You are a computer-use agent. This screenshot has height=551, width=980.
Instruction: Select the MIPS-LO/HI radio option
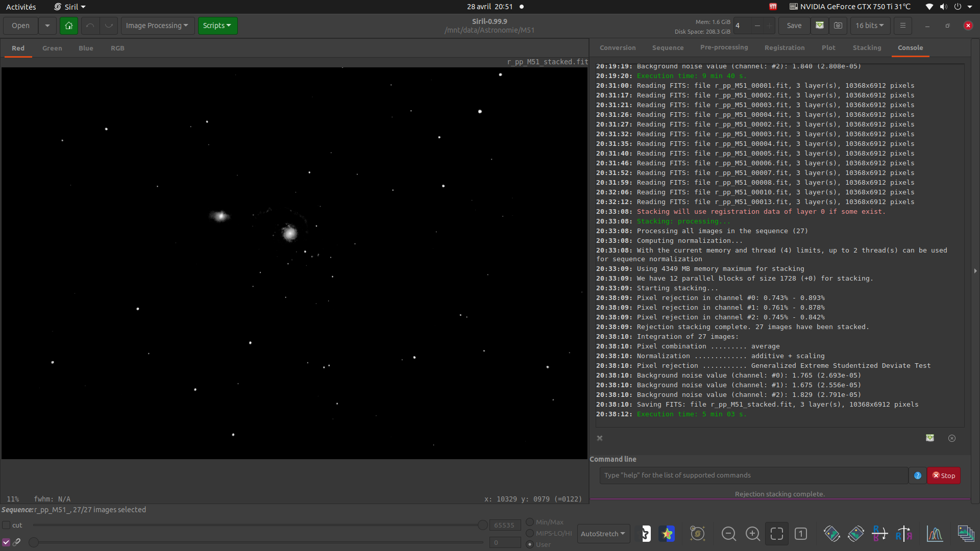pyautogui.click(x=530, y=533)
